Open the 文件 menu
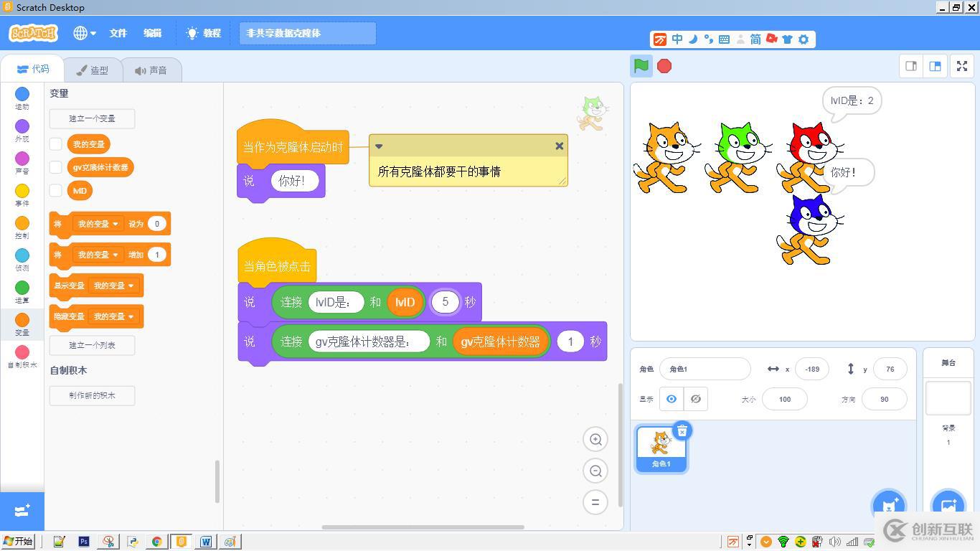Viewport: 980px width, 551px height. point(118,33)
